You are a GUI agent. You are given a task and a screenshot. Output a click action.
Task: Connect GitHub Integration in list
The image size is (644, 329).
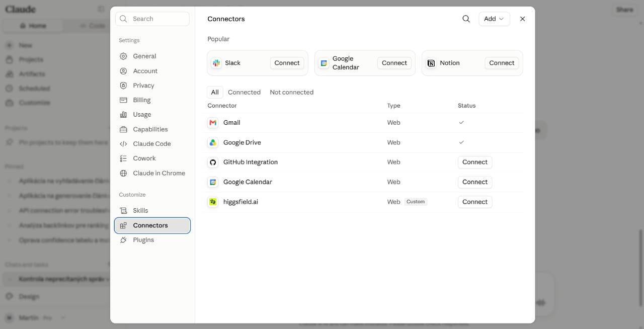(x=475, y=162)
